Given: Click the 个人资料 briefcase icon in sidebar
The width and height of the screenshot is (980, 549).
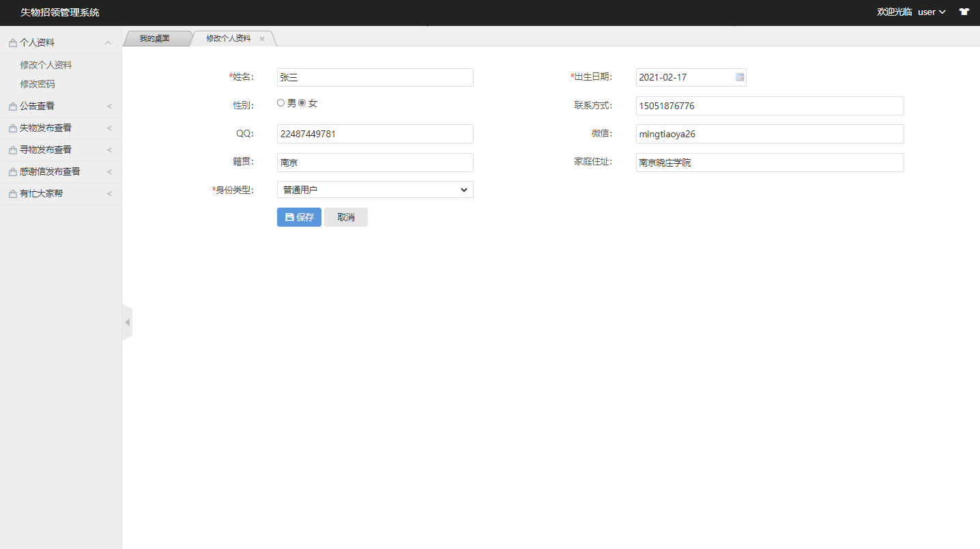Looking at the screenshot, I should click(x=12, y=42).
